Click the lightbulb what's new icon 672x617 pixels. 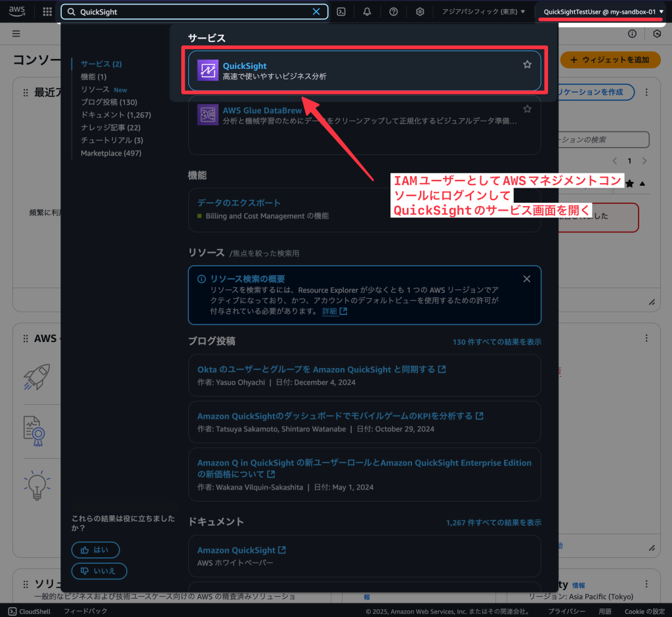point(37,485)
